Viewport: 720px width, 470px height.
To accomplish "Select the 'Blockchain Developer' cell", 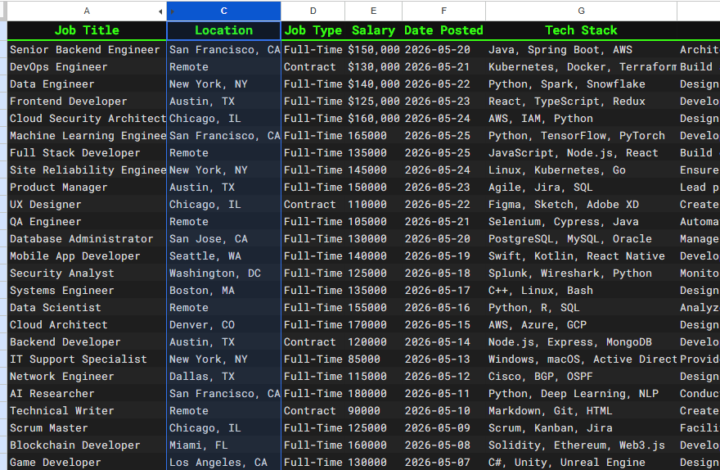I will coord(87,446).
